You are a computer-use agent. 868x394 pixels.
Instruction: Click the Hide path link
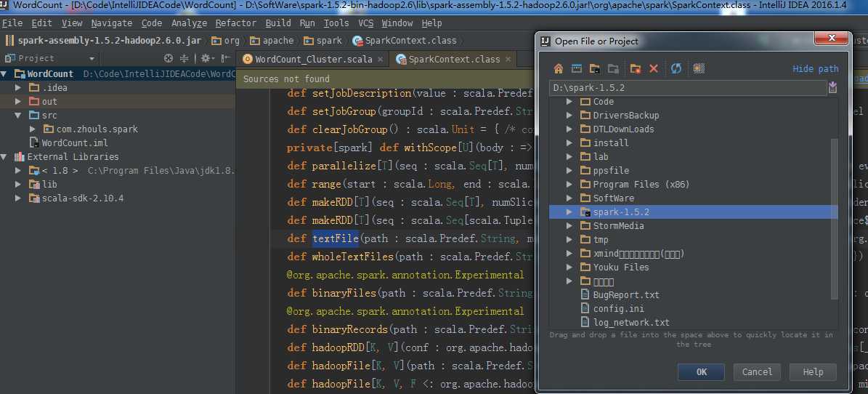(816, 69)
